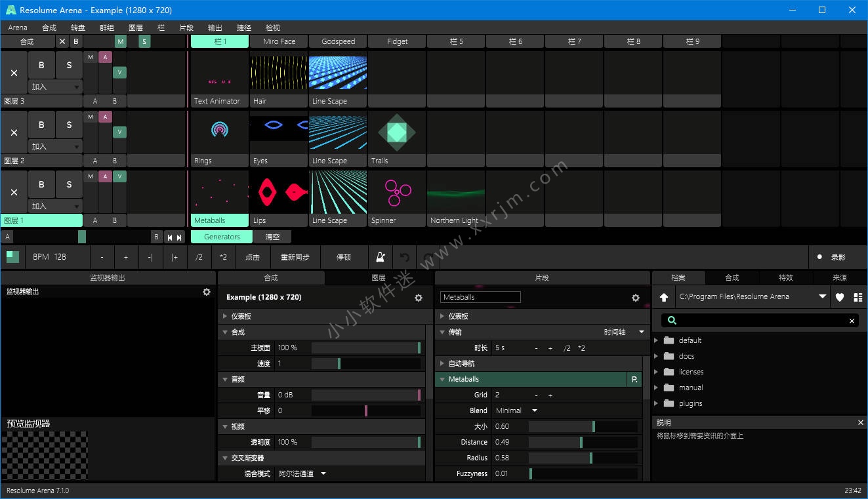Screen dimensions: 868x499
Task: Nudge BPM back with -| button
Action: coord(150,257)
